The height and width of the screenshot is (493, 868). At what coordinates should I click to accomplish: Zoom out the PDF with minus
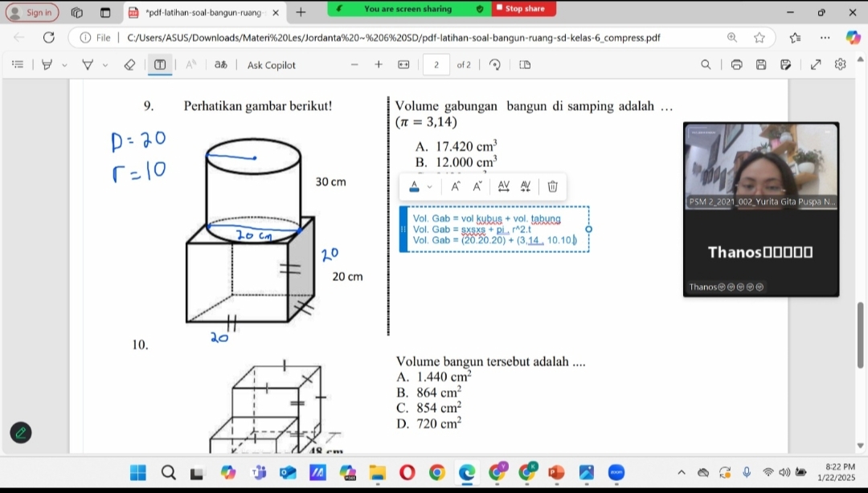click(x=354, y=65)
